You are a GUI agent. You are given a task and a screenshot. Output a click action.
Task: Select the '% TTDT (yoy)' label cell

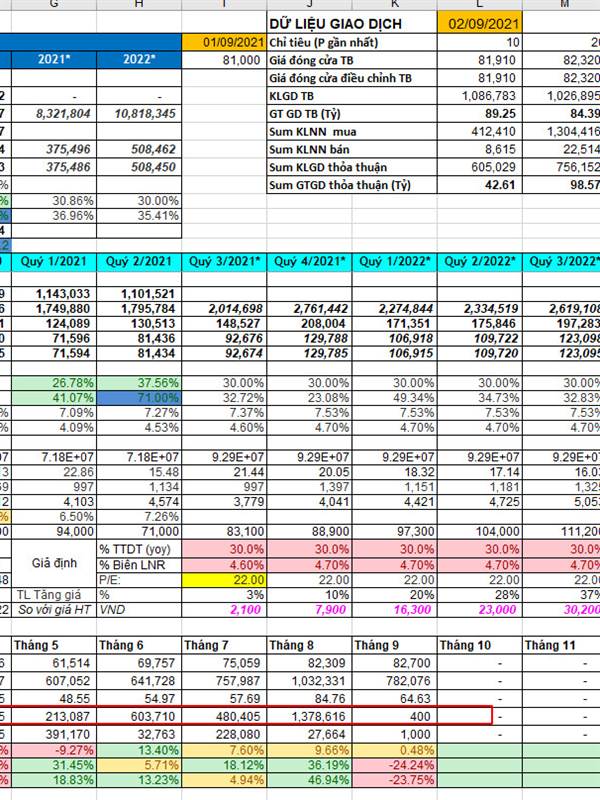139,549
